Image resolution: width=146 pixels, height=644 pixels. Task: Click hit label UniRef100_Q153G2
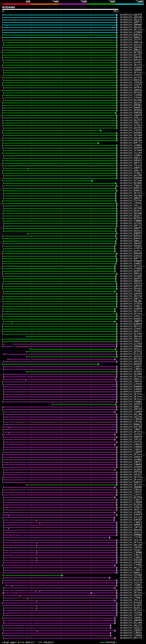click(x=131, y=352)
